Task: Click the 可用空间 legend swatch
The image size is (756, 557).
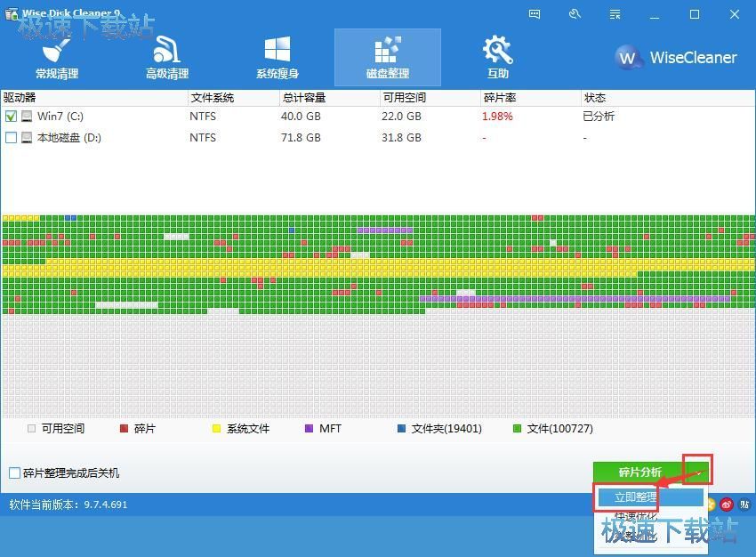Action: tap(32, 428)
